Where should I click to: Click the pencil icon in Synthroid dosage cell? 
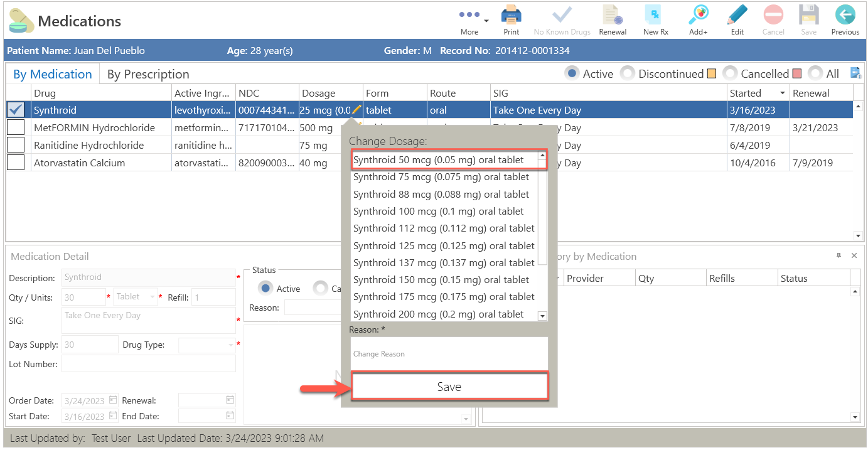(x=356, y=110)
